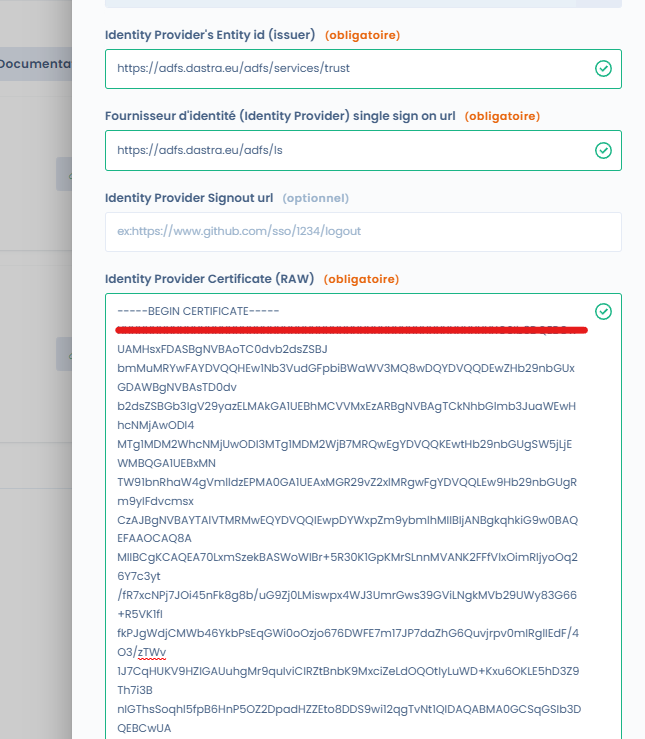
Task: Open the Documentation tab behind the panel
Action: coord(36,64)
